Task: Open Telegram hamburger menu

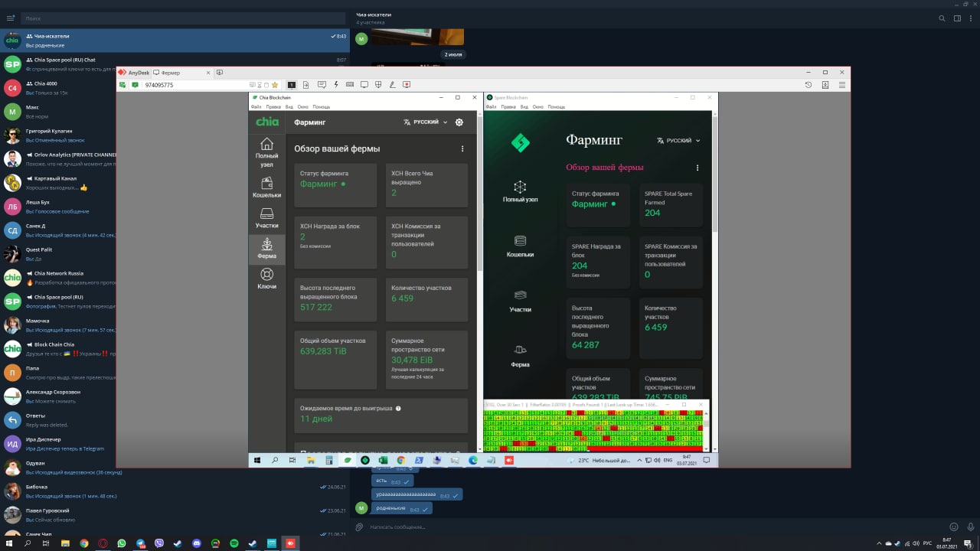Action: [11, 18]
